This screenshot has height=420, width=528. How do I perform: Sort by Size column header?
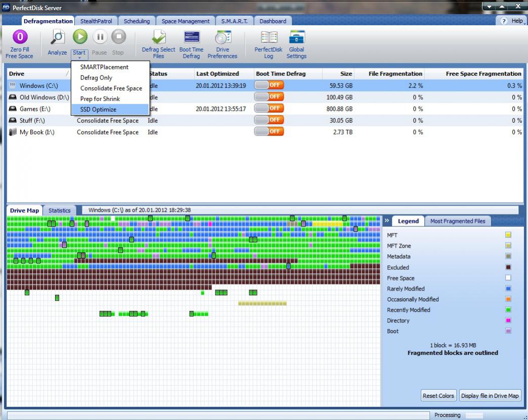click(x=338, y=74)
